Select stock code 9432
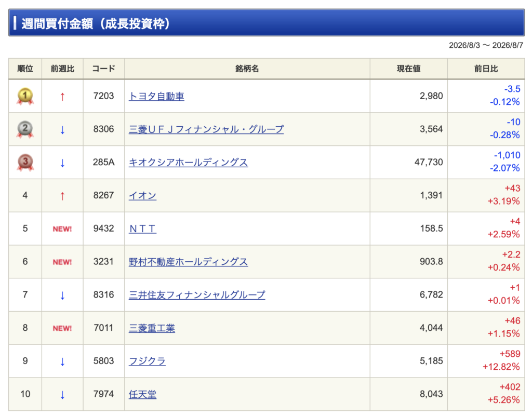 pos(104,229)
